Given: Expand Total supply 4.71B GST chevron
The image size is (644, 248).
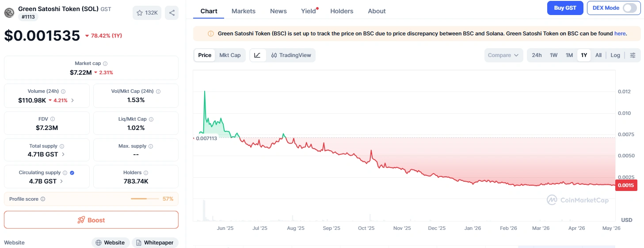Looking at the screenshot, I should 63,154.
